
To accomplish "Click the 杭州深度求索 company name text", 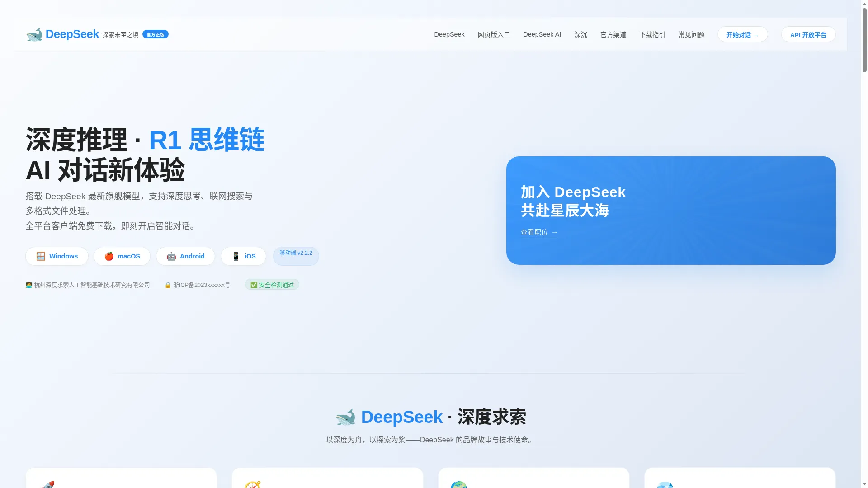I will coord(92,285).
